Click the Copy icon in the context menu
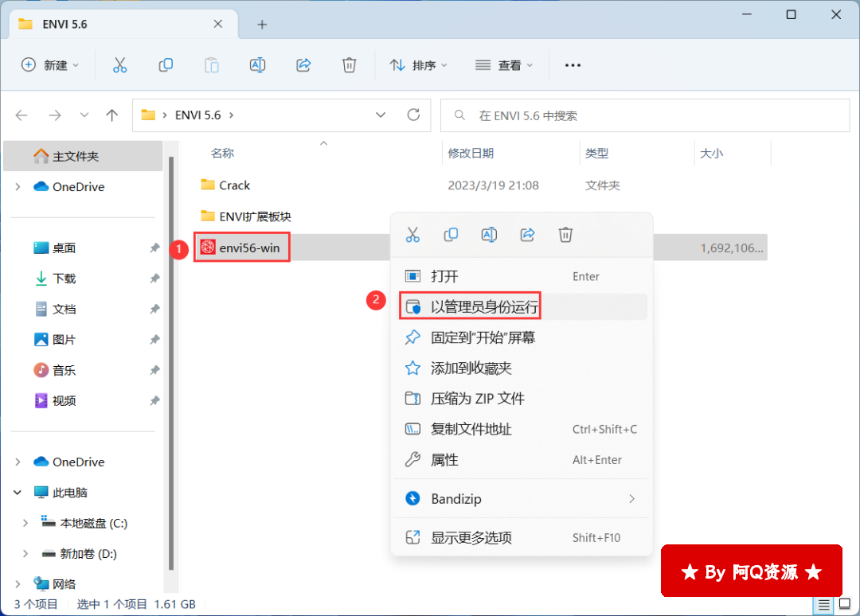The height and width of the screenshot is (616, 860). (x=451, y=235)
